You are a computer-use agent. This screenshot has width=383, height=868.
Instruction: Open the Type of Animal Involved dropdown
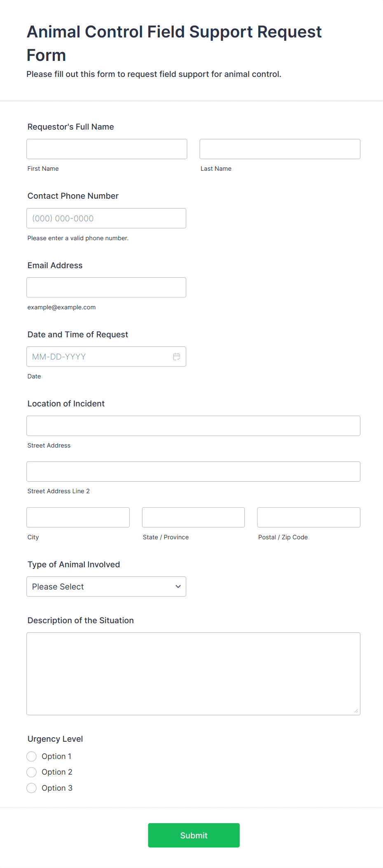pyautogui.click(x=106, y=587)
